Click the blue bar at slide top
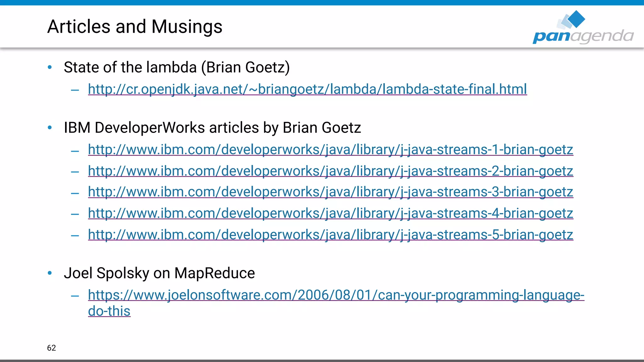This screenshot has width=644, height=362. point(322,3)
